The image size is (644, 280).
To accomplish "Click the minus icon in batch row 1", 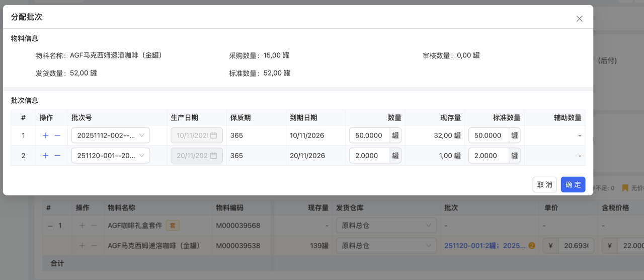I will point(57,135).
